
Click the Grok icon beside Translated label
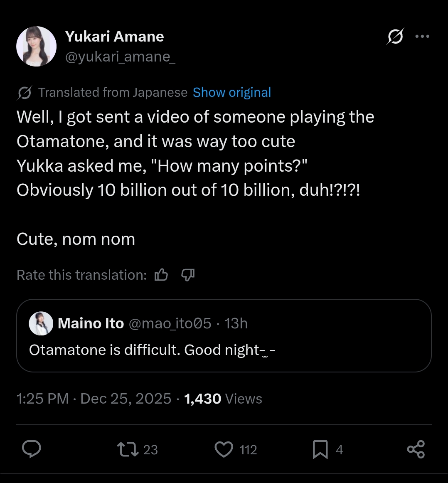(25, 93)
